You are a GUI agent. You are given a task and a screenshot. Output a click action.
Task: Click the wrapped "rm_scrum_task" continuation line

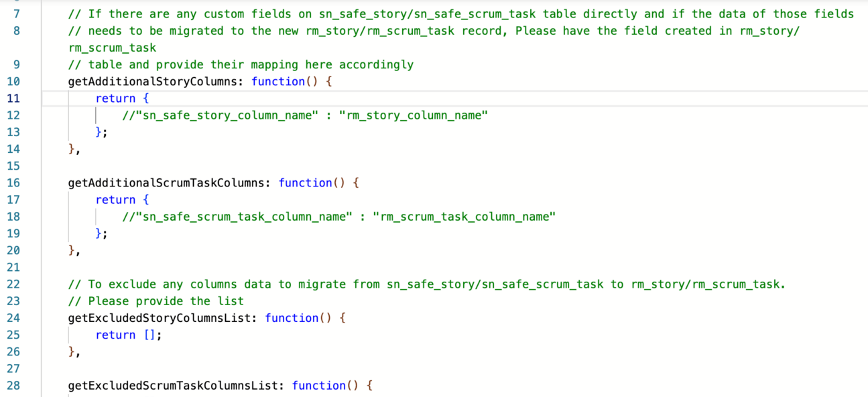pos(112,48)
